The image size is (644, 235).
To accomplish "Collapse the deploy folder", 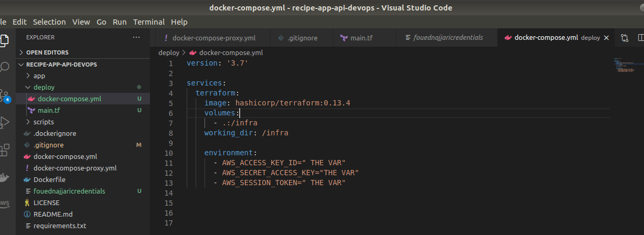I will [44, 87].
